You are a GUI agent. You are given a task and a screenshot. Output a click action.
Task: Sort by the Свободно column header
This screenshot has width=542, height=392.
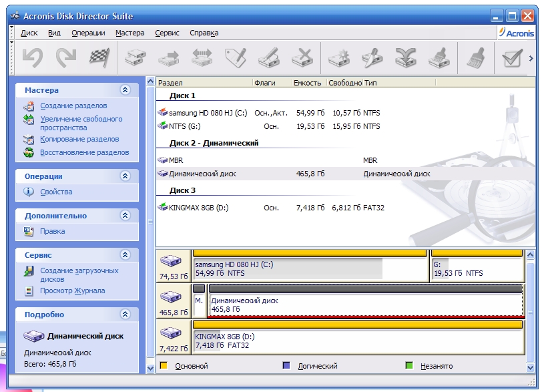[345, 83]
